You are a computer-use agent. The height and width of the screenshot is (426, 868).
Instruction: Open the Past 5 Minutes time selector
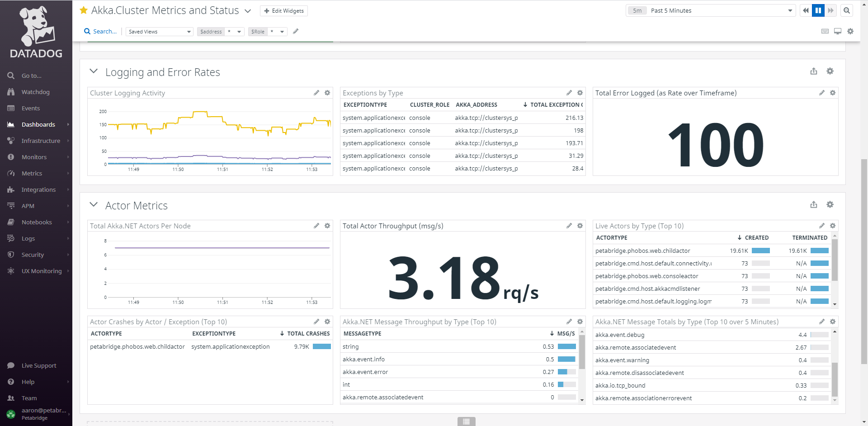pyautogui.click(x=711, y=10)
